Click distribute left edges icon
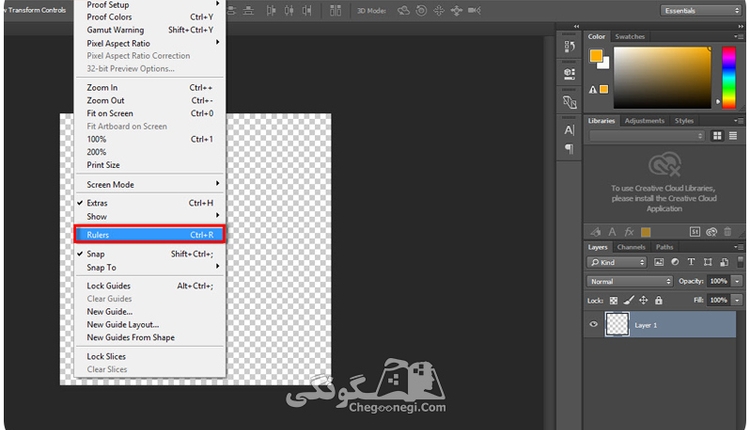Screen dimensions: 750x430 [271, 10]
